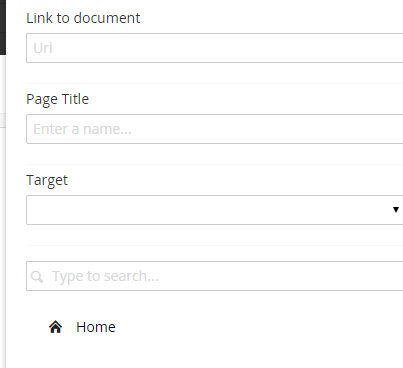Click the magnifying glass search icon
403x368 pixels.
[x=37, y=277]
